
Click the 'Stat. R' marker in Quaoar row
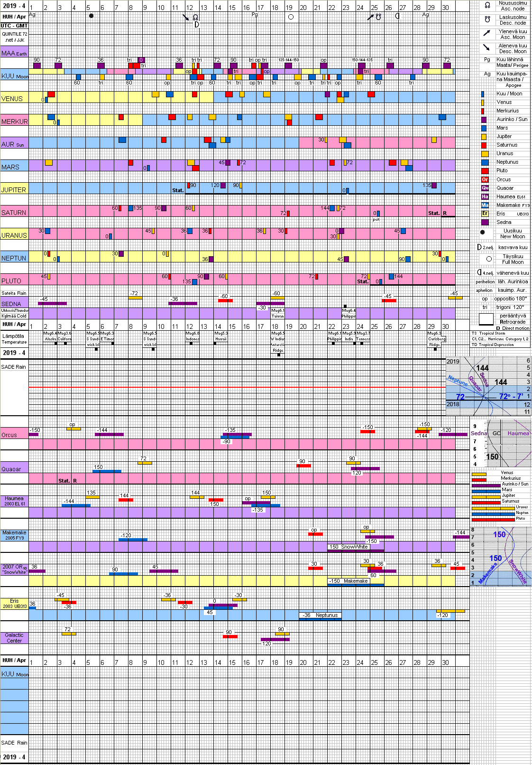pyautogui.click(x=67, y=481)
